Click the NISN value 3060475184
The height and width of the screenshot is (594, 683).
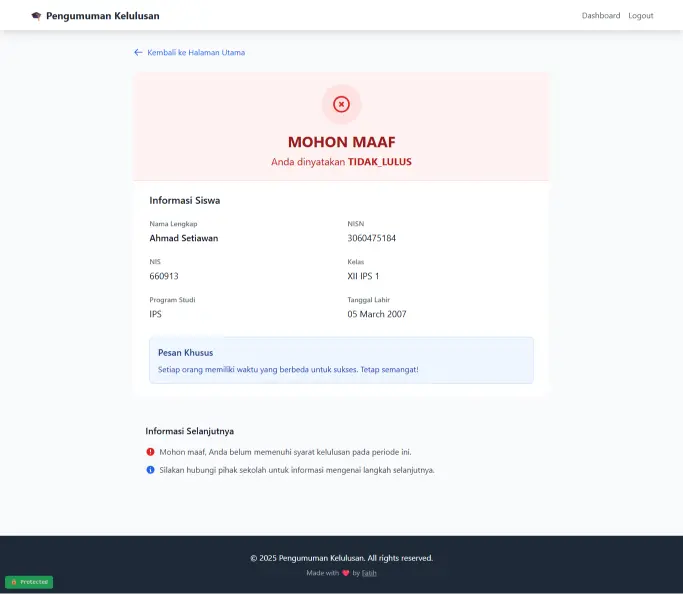(372, 238)
